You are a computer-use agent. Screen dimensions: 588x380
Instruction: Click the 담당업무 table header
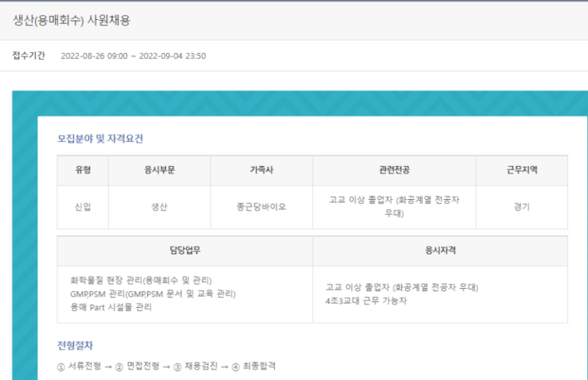(185, 251)
